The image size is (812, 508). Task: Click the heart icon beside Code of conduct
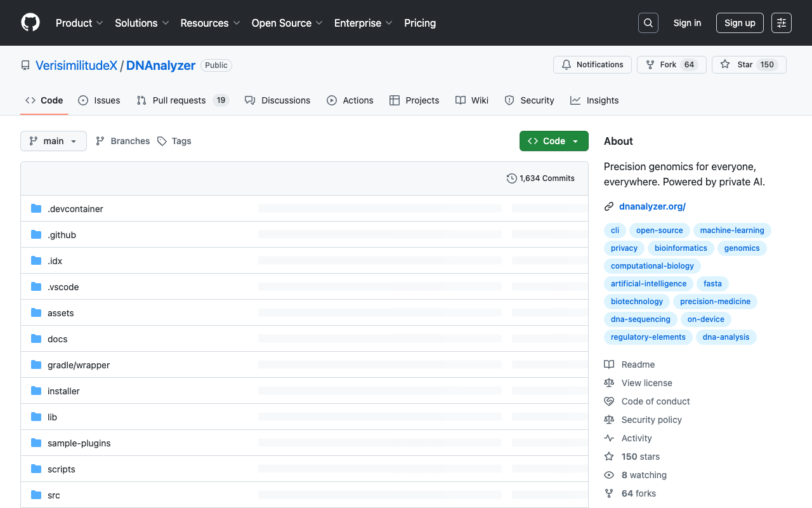(x=609, y=401)
